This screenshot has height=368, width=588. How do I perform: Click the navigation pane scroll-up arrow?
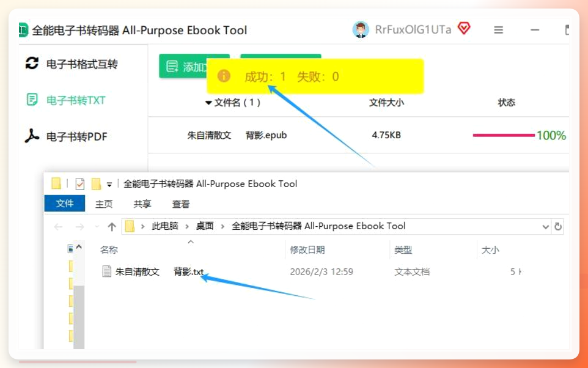point(79,247)
